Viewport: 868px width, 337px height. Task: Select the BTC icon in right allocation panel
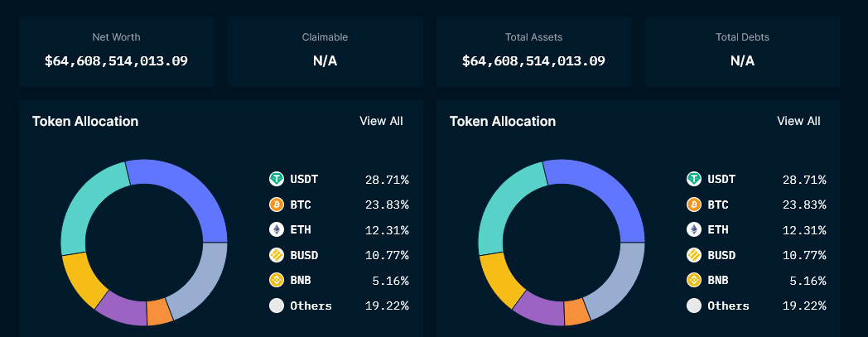694,205
